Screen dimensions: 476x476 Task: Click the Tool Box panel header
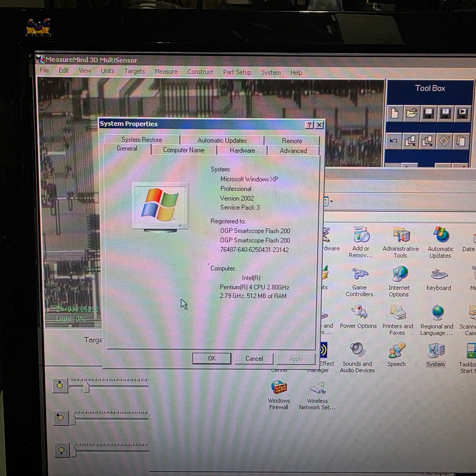[430, 88]
